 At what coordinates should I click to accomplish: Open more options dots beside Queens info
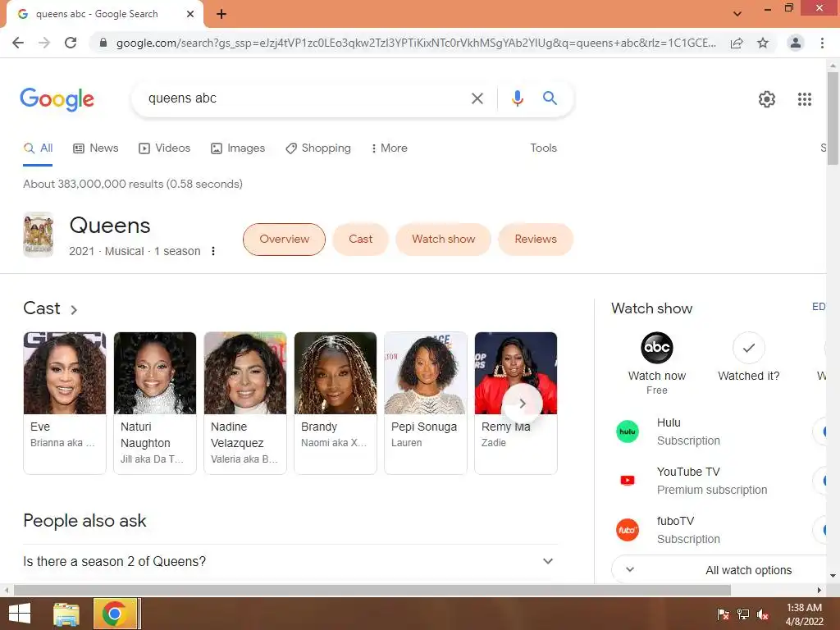(x=213, y=251)
